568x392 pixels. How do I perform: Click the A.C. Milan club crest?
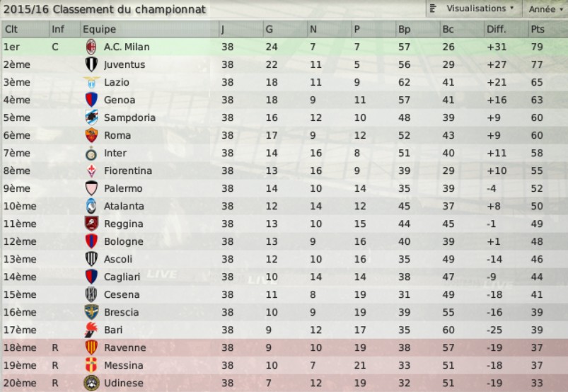pos(91,47)
